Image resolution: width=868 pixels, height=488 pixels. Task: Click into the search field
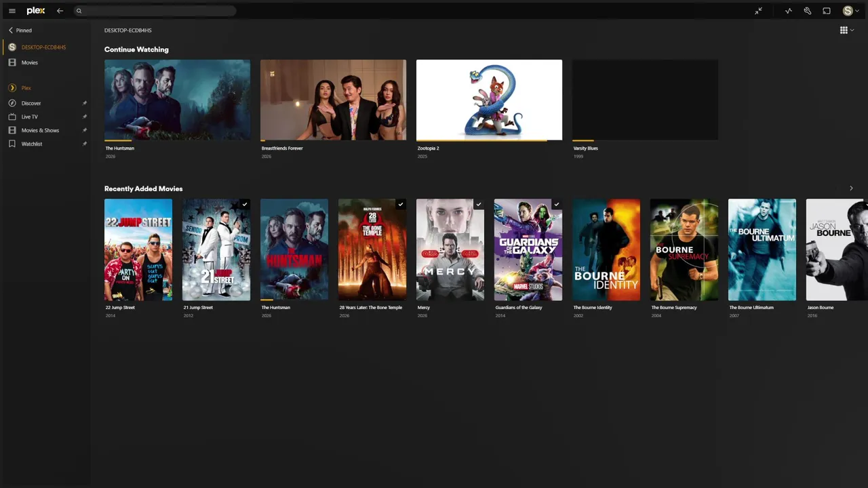(155, 11)
